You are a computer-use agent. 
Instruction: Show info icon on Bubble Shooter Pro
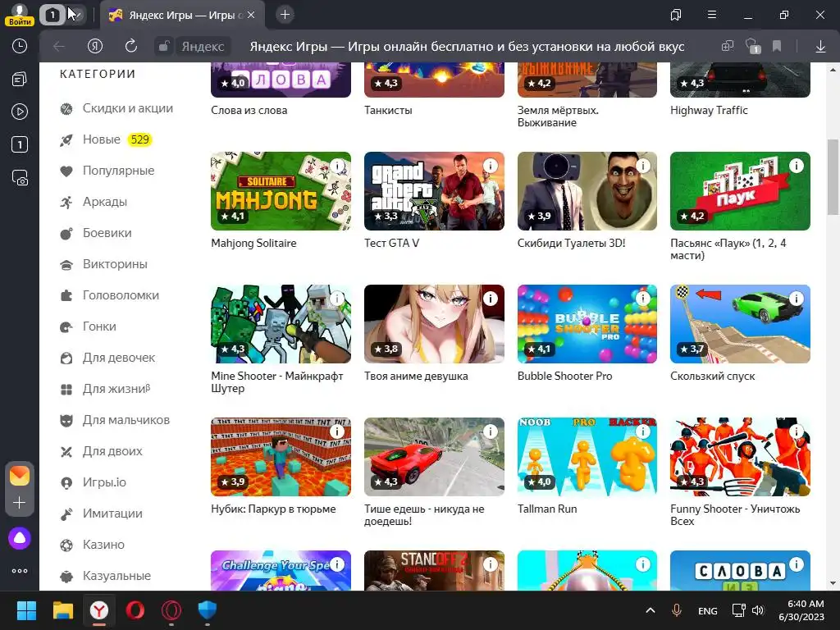(x=643, y=299)
